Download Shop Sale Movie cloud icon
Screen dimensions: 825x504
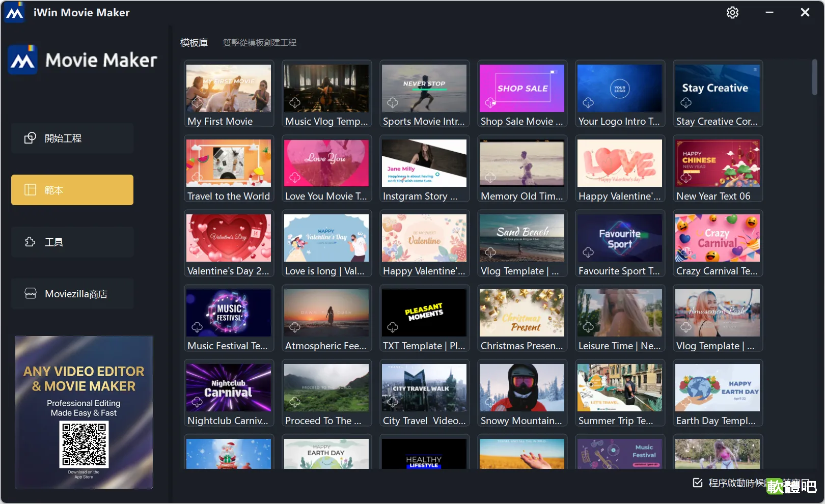click(x=490, y=103)
